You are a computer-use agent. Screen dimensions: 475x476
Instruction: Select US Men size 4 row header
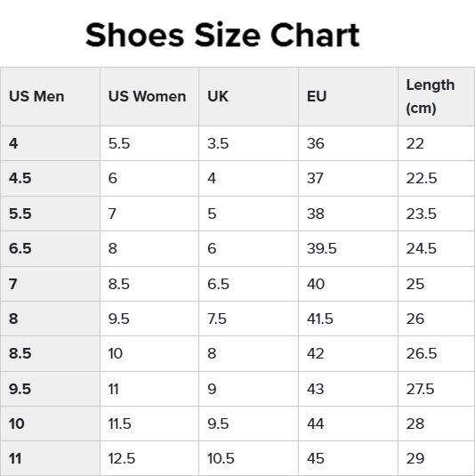50,143
